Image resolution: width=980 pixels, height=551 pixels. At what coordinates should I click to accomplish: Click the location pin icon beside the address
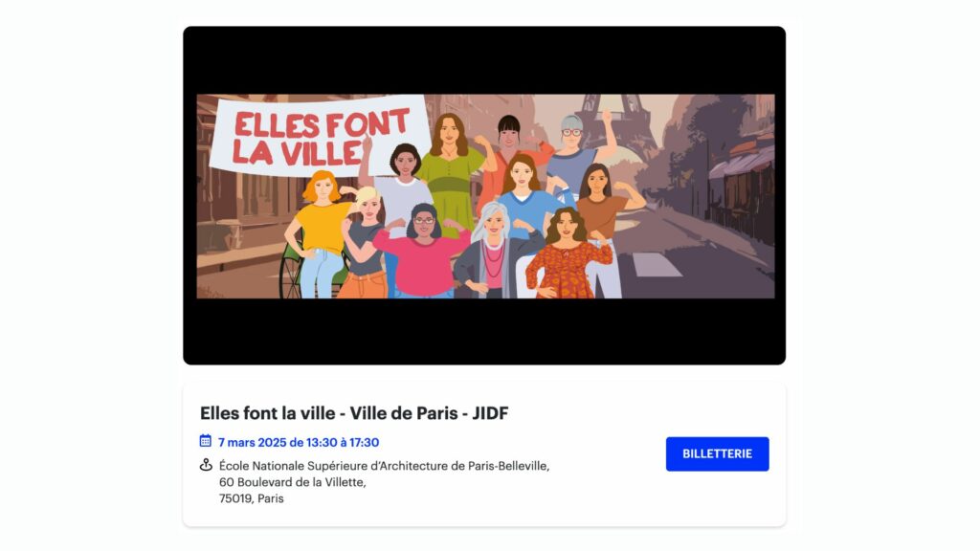[x=206, y=465]
